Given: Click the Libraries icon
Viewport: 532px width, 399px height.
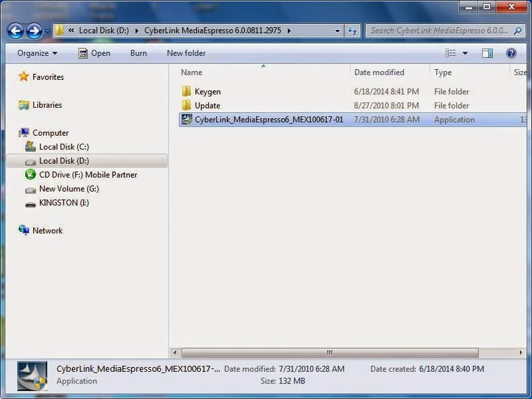Looking at the screenshot, I should [x=24, y=105].
